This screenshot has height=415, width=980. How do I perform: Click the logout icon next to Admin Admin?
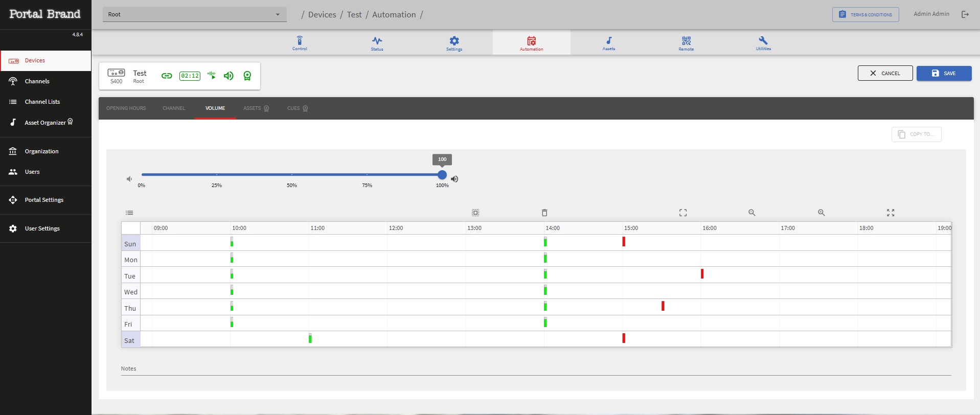point(965,14)
